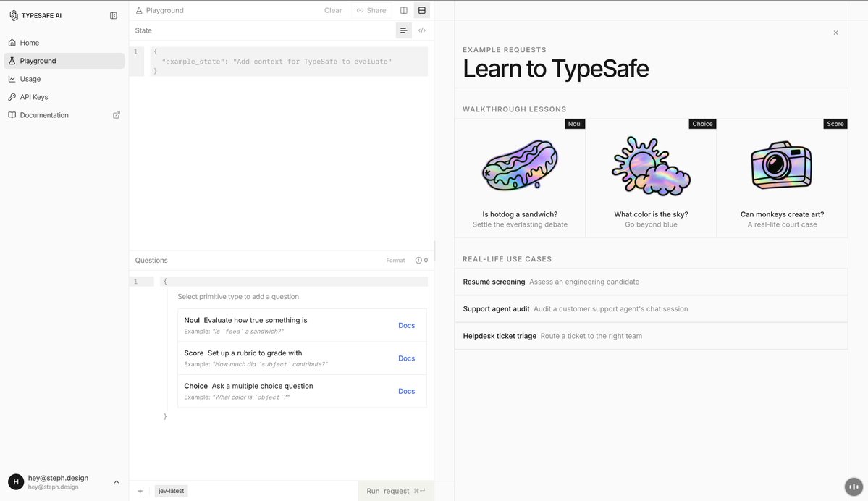Click into the State JSON editor

click(288, 62)
